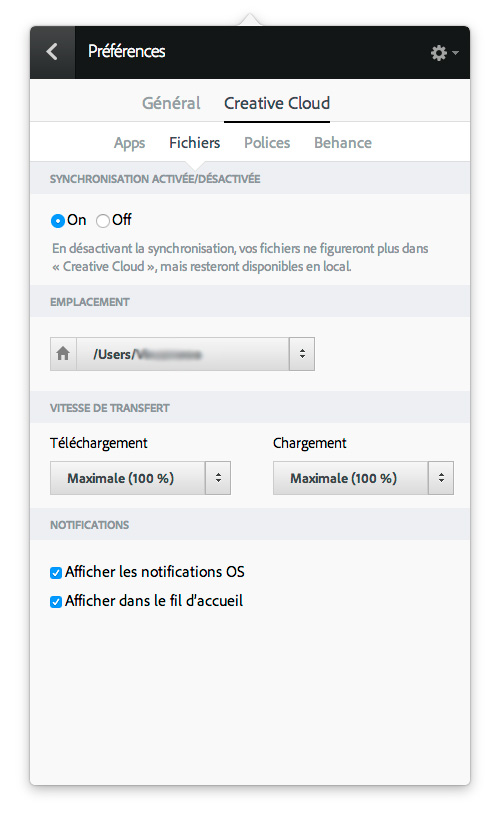Click the home folder icon
Screen dimensions: 500x819
click(63, 354)
